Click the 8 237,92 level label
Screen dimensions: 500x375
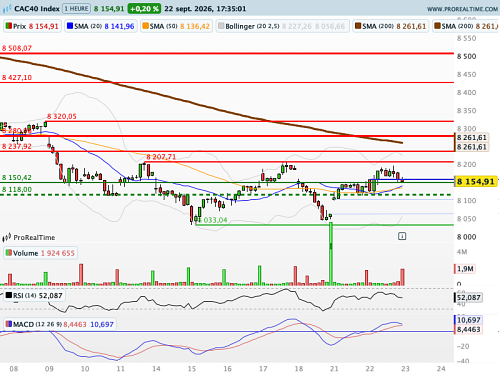pyautogui.click(x=17, y=146)
